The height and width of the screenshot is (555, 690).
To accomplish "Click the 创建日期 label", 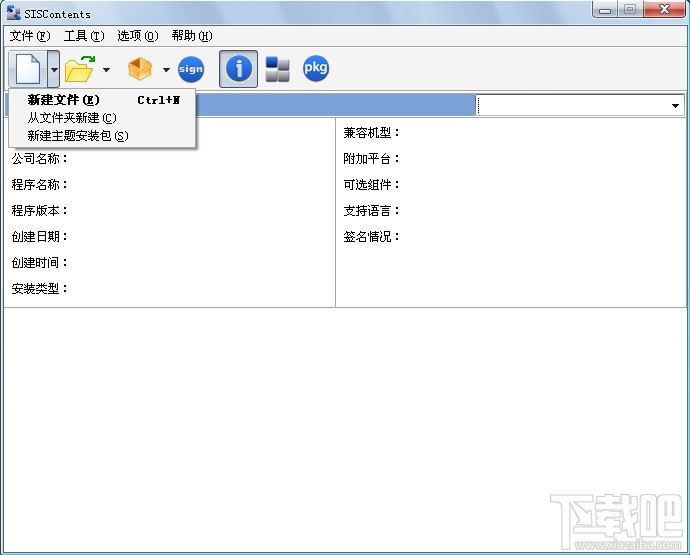I will click(39, 237).
